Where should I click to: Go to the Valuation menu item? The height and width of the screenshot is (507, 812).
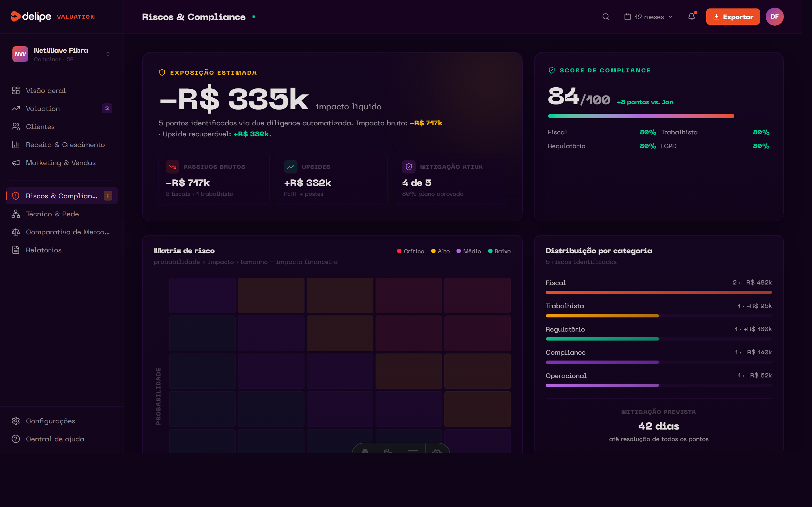coord(43,109)
